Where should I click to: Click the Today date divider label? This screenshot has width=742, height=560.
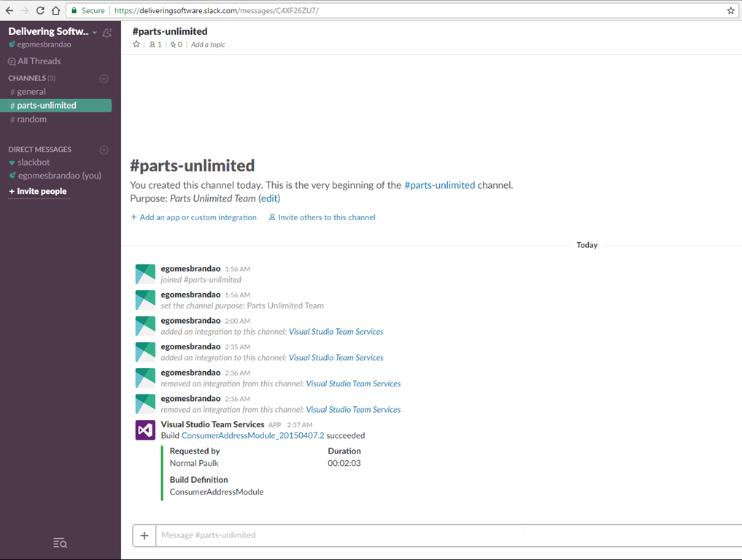coord(587,245)
